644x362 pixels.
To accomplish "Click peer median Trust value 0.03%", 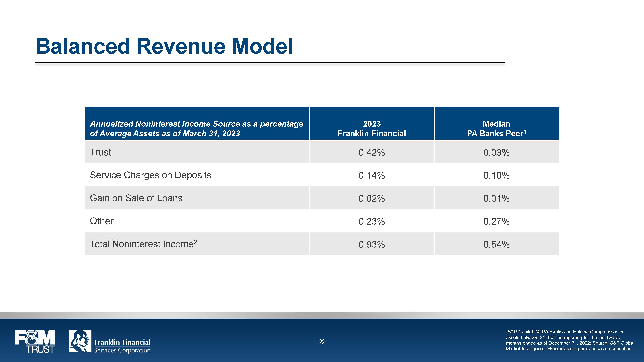I will coord(496,152).
